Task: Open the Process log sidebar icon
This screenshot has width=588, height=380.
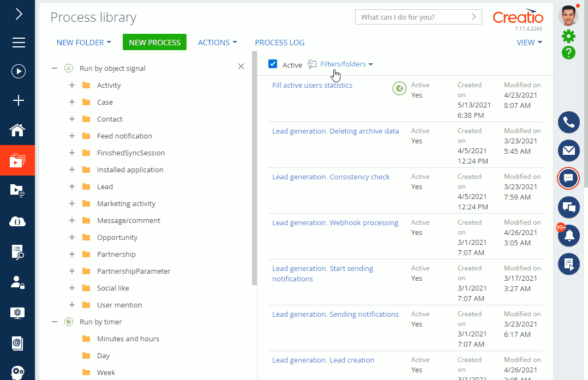Action: 17,190
